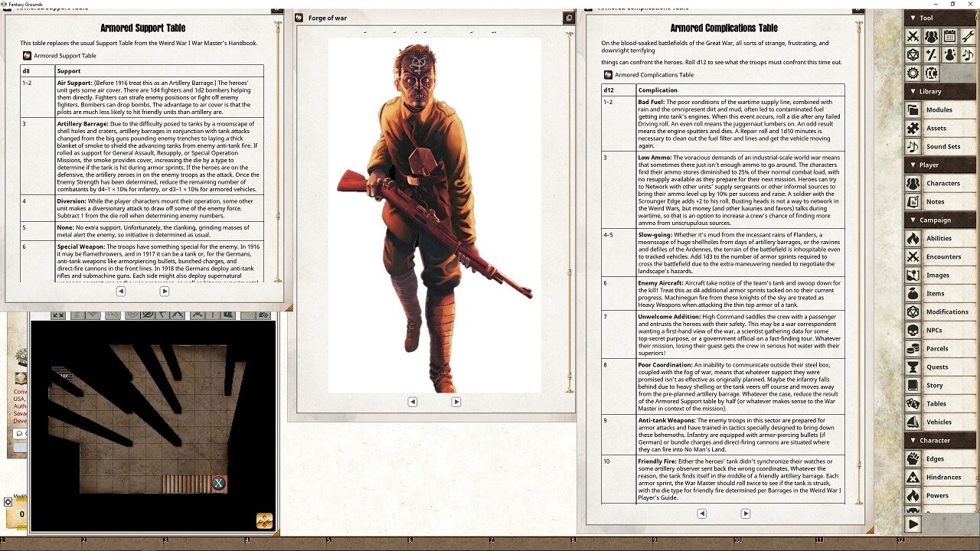Click the wrench options icon

968,36
